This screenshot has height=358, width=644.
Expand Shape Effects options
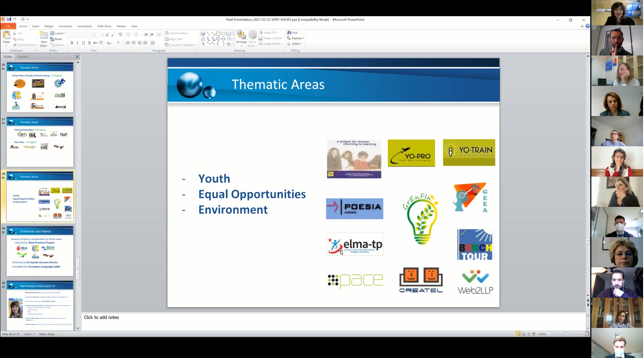(271, 44)
